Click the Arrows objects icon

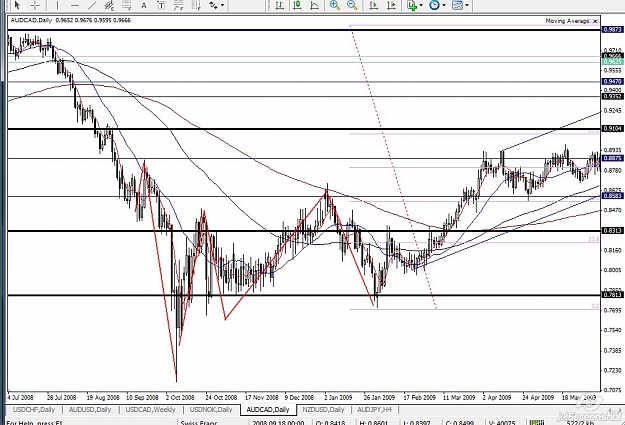(x=214, y=5)
